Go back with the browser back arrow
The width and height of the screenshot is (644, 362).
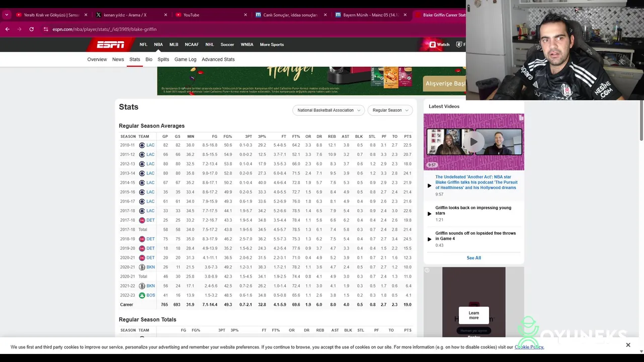coord(7,29)
